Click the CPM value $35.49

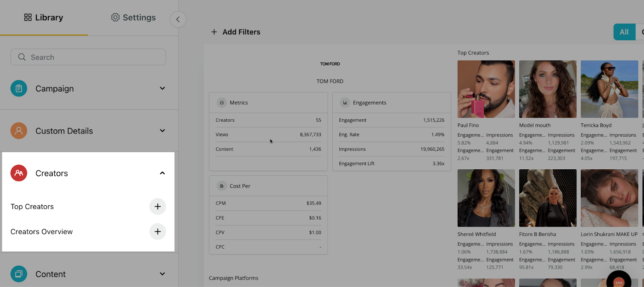pyautogui.click(x=314, y=203)
